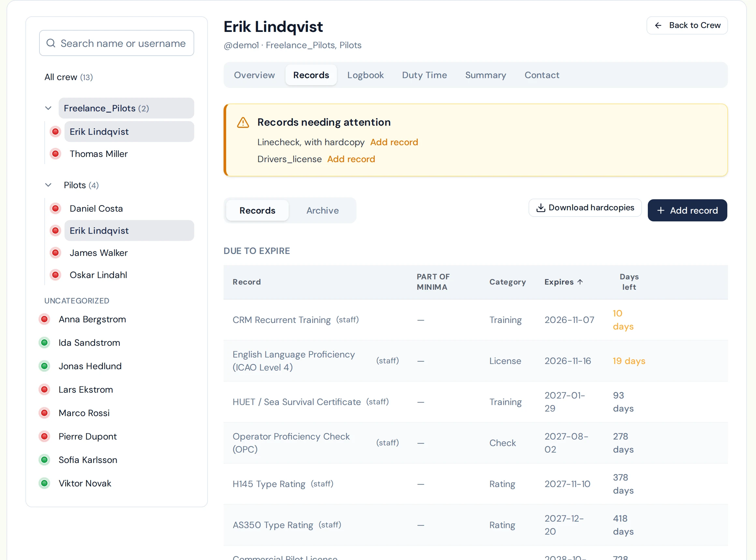Open HUET / Sea Survival Certificate record
Screen dimensions: 756x560
click(x=297, y=402)
